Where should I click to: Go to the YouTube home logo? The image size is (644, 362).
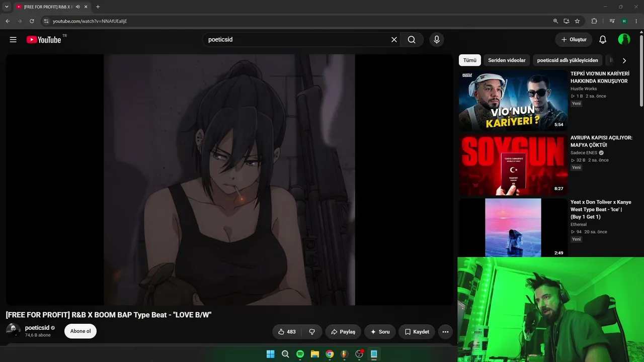44,40
